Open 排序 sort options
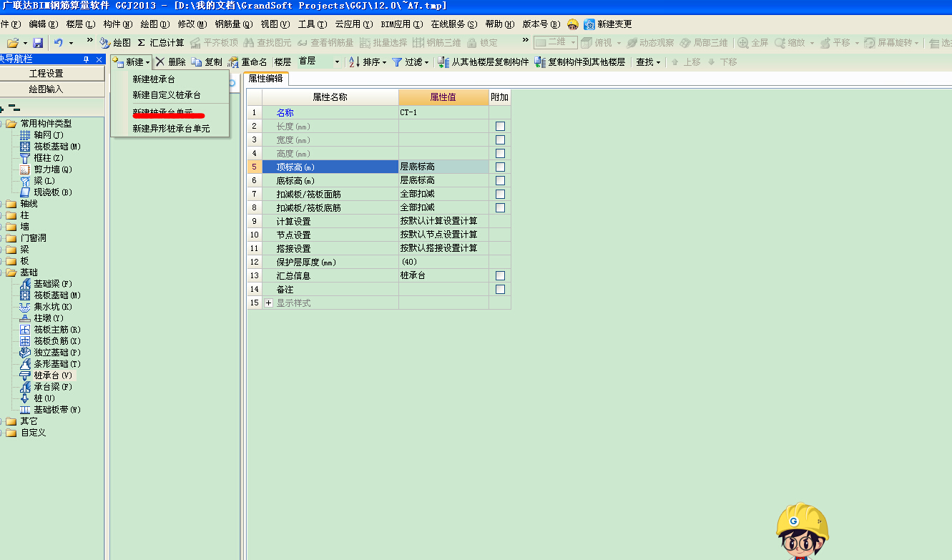The height and width of the screenshot is (560, 952). pyautogui.click(x=368, y=62)
